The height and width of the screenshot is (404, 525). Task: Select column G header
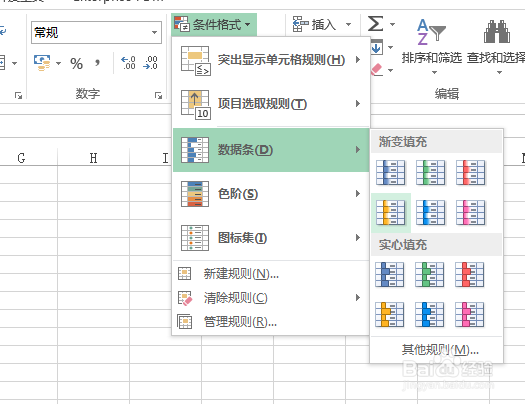[x=21, y=158]
